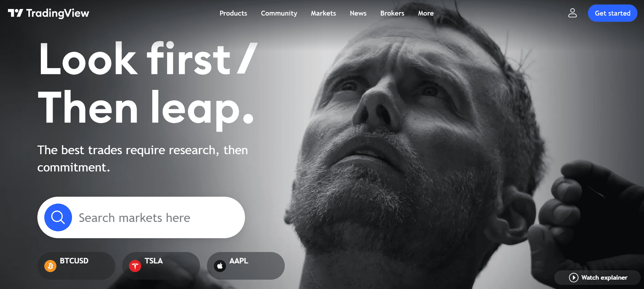
Task: Go to the Brokers menu
Action: [x=392, y=13]
